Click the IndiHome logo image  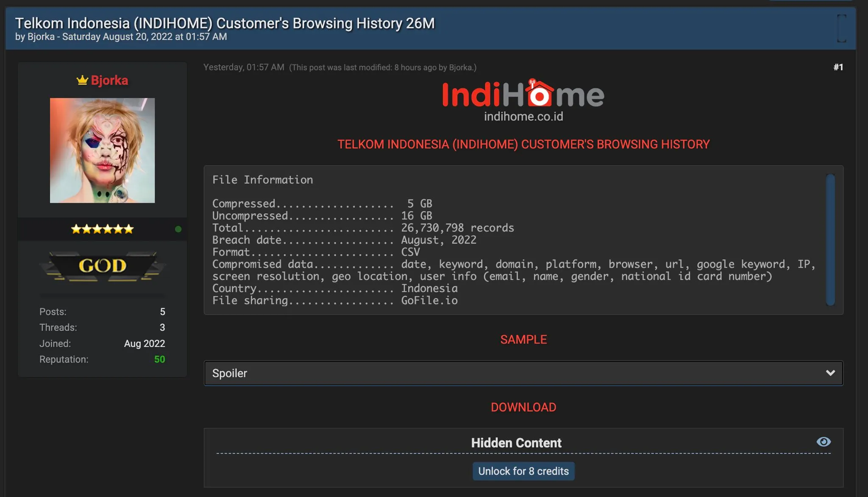pyautogui.click(x=523, y=94)
